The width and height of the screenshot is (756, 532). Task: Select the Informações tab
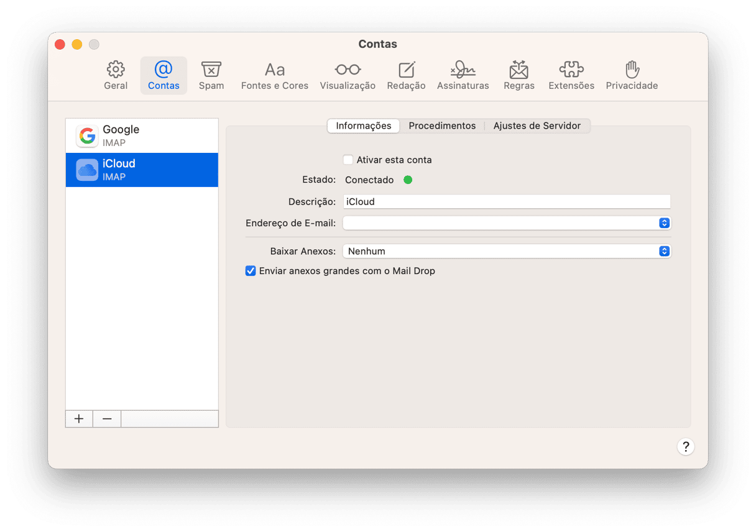pos(363,126)
